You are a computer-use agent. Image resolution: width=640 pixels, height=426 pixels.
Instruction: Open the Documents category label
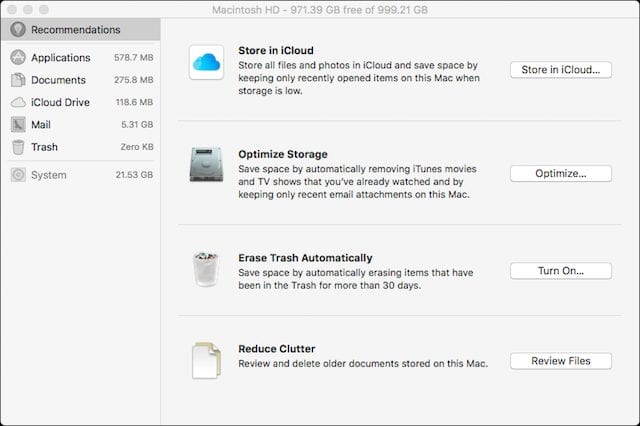(58, 80)
